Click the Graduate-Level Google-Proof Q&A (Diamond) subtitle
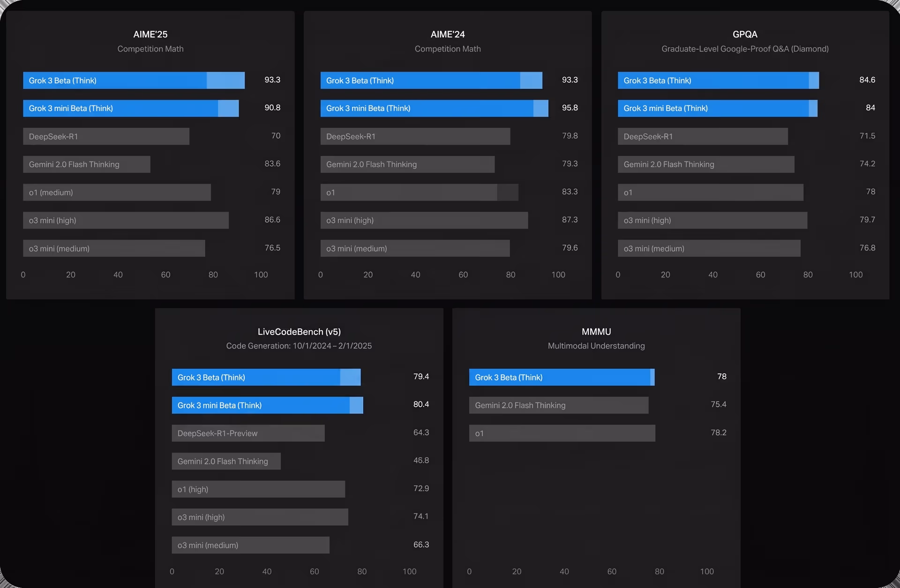This screenshot has width=900, height=588. [745, 49]
